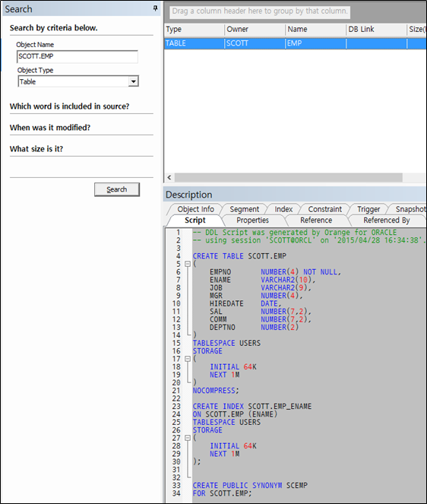The width and height of the screenshot is (427, 504).
Task: Click "CREATE TABLE SCOTT.EMP" script line
Action: [x=239, y=256]
